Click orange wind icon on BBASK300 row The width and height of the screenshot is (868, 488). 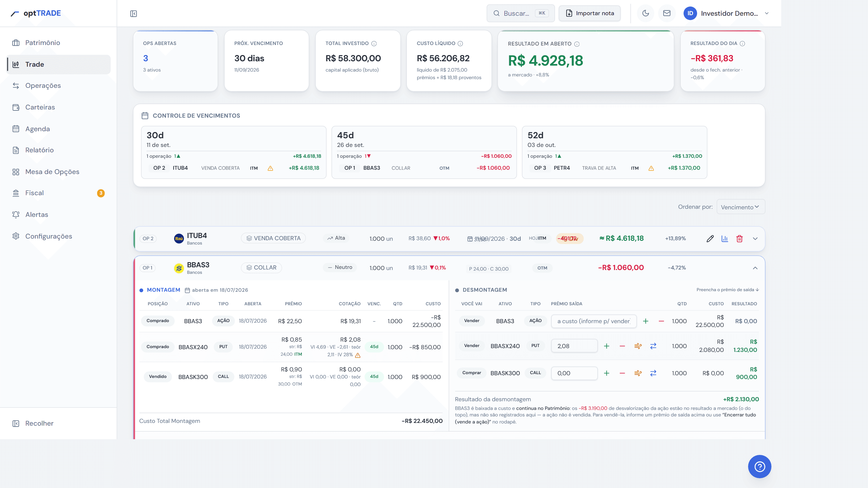click(x=638, y=373)
